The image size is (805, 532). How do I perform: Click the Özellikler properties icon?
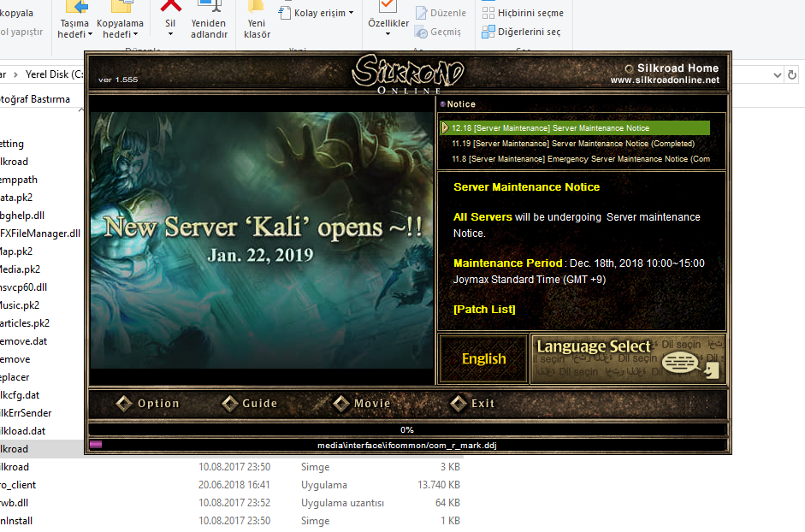coord(388,6)
